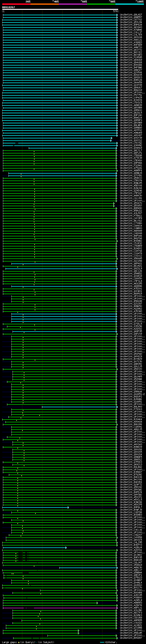Select the purple ~60% identity legend bar
This screenshot has width=146, height=644.
[x=73, y=4]
